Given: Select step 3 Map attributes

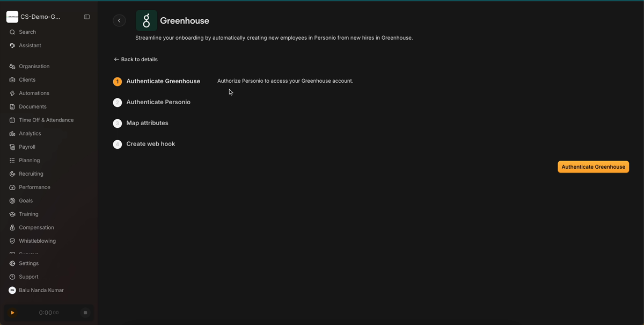Looking at the screenshot, I should pyautogui.click(x=141, y=123).
